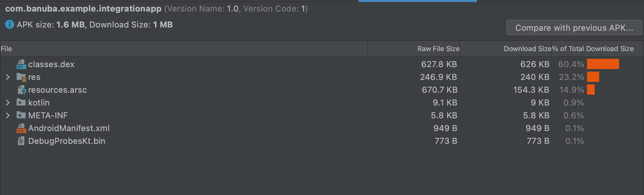
Task: Click the blue info icon beside APK size
Action: 10,25
